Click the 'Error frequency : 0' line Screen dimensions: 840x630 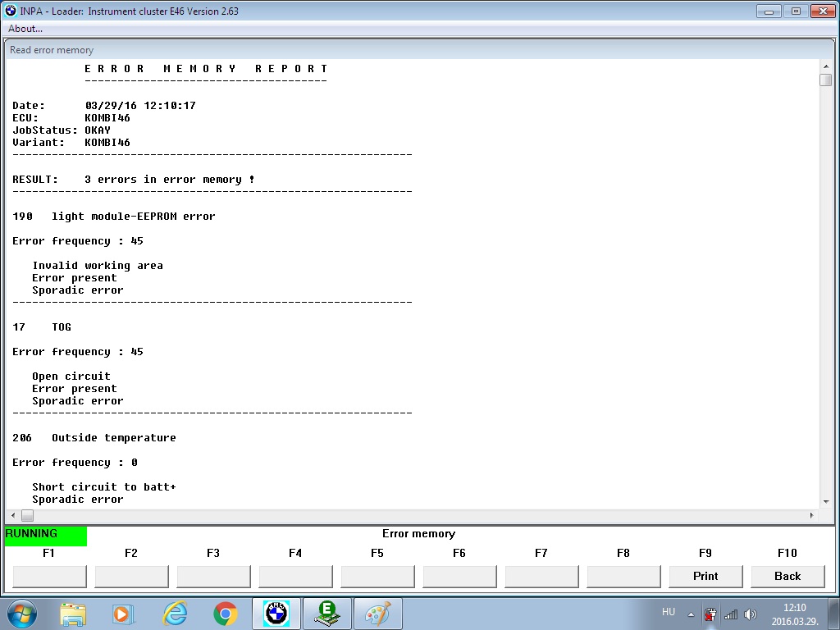pyautogui.click(x=75, y=463)
